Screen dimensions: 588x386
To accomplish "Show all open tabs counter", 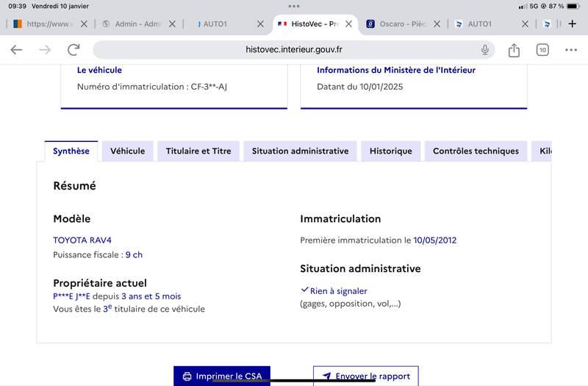I will pyautogui.click(x=542, y=50).
